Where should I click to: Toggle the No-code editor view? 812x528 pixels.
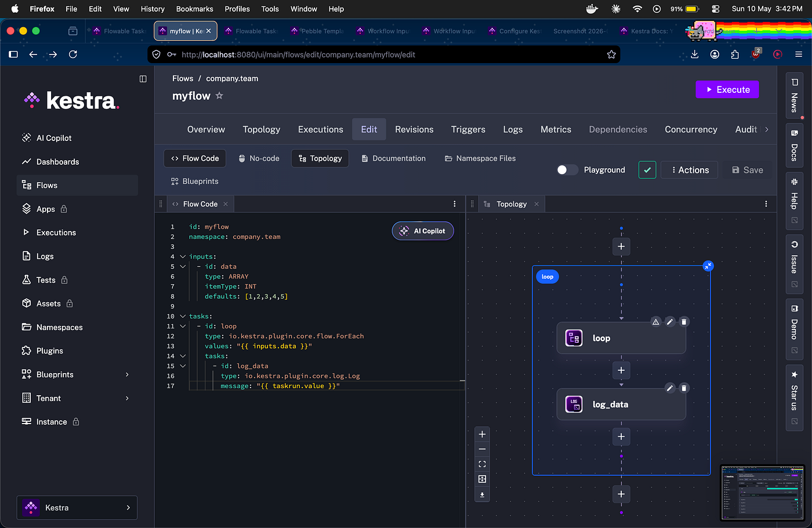pyautogui.click(x=259, y=158)
